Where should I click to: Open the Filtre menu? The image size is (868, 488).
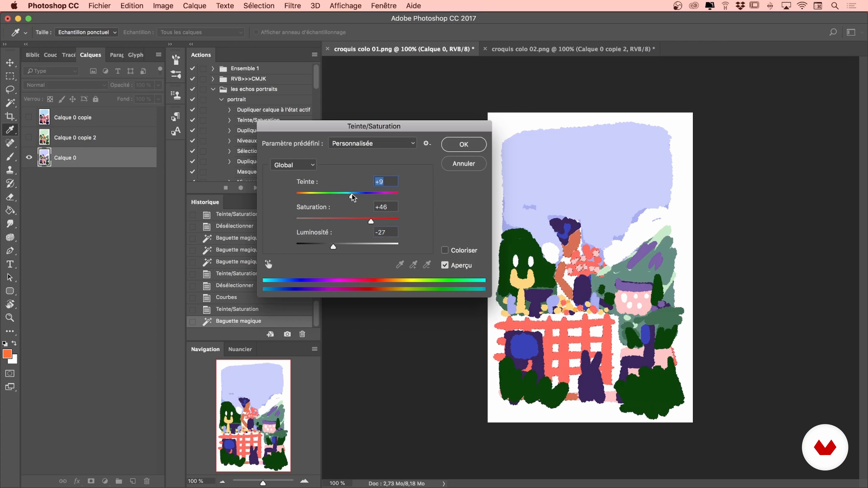click(x=292, y=6)
